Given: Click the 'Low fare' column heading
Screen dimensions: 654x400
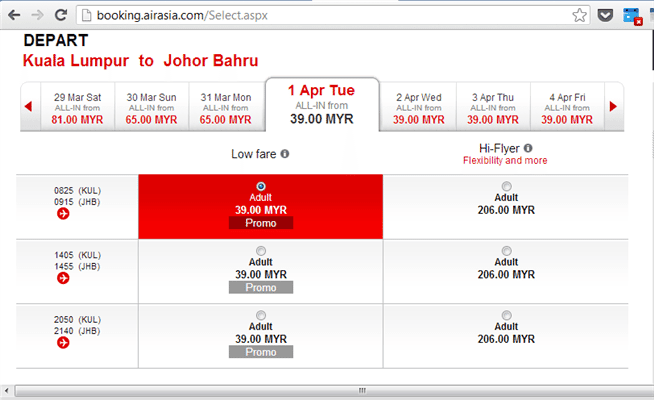Looking at the screenshot, I should click(254, 154).
